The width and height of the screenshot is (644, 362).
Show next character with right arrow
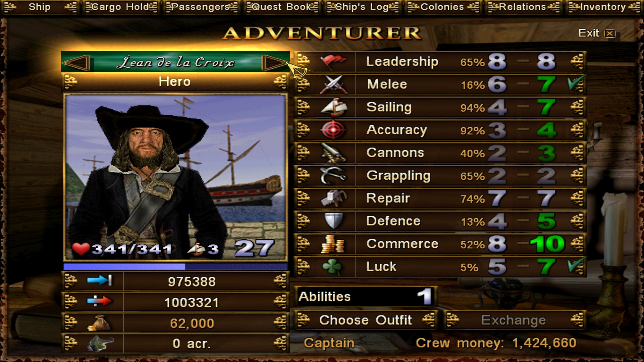(x=275, y=63)
